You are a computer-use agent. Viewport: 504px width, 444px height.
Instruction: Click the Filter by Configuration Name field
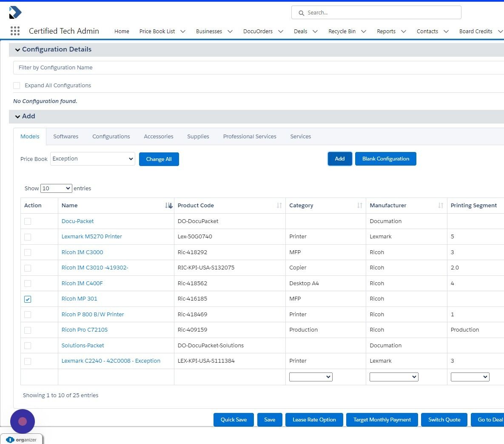(259, 68)
